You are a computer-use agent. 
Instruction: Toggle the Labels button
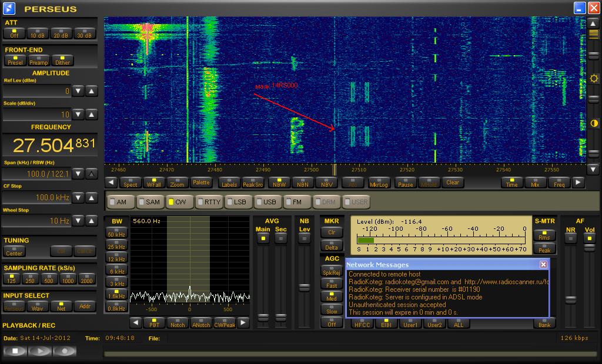229,183
